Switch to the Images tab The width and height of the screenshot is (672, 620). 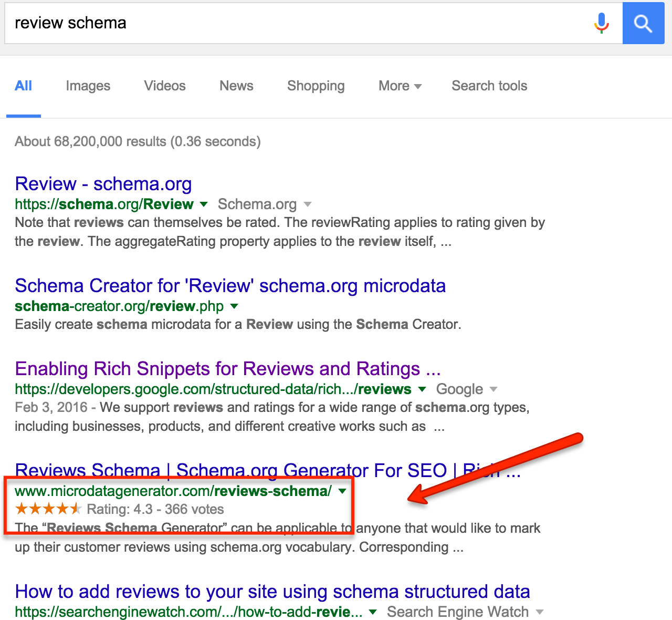click(x=88, y=86)
